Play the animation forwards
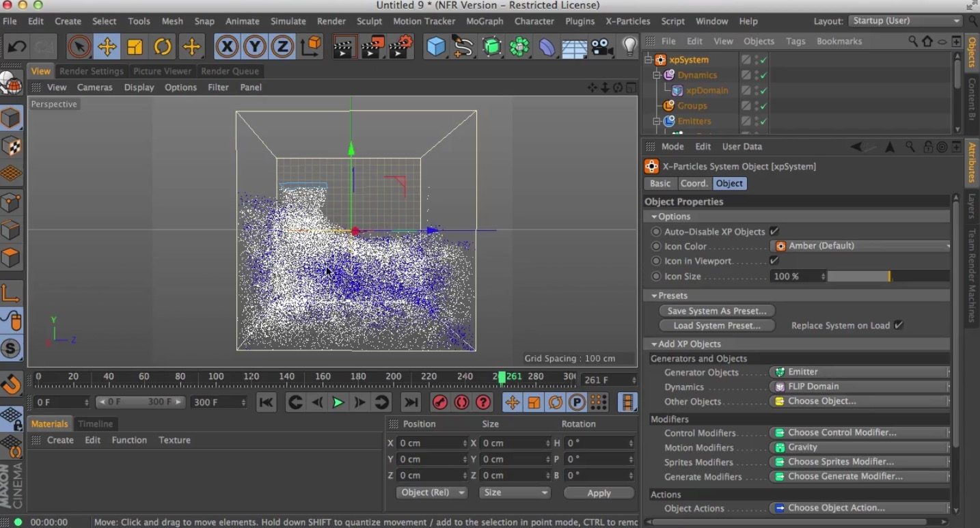 coord(338,402)
